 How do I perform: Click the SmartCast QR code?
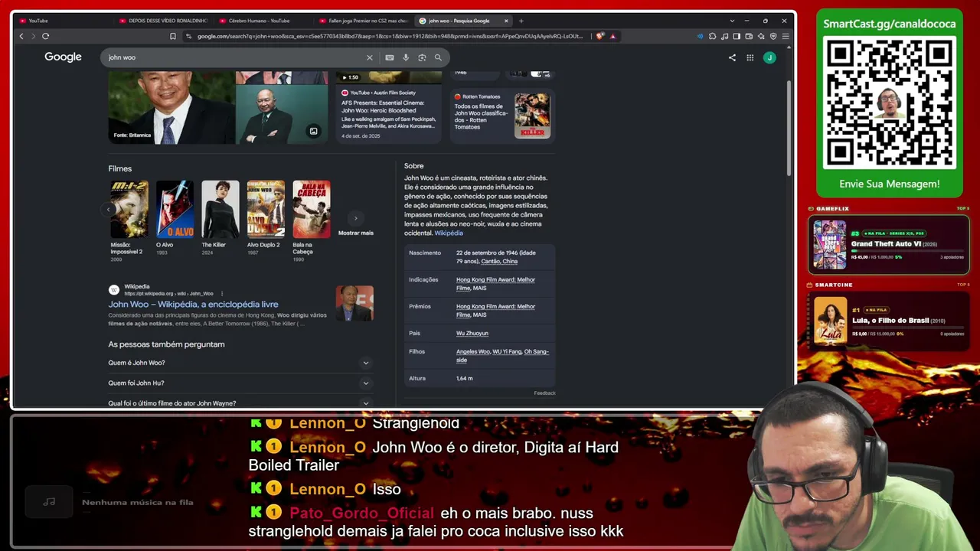[890, 103]
